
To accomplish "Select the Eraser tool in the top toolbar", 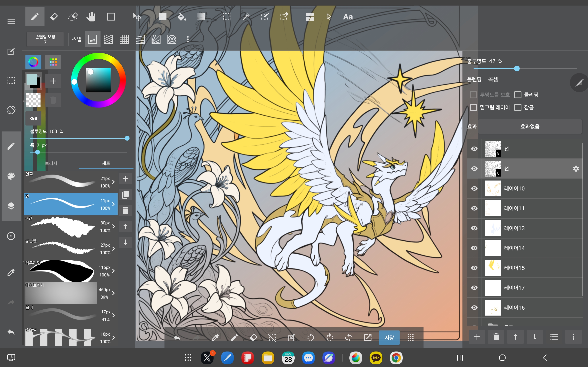I will pyautogui.click(x=54, y=17).
